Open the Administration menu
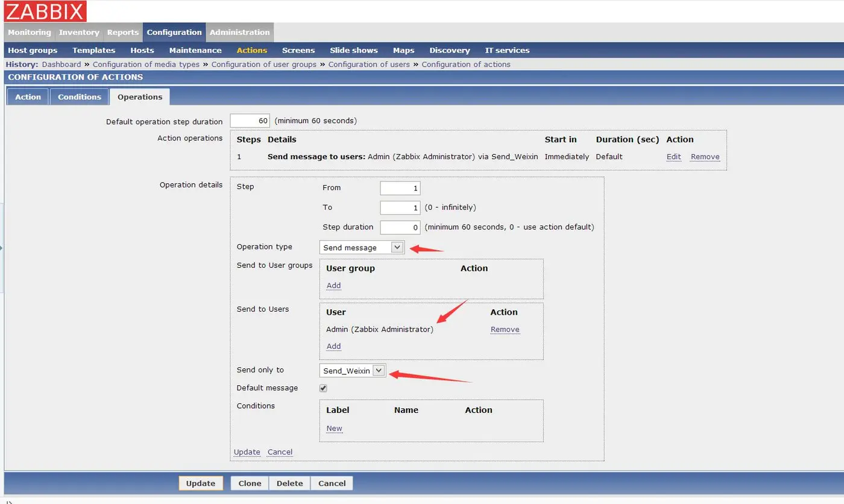The width and height of the screenshot is (844, 504). (x=240, y=33)
